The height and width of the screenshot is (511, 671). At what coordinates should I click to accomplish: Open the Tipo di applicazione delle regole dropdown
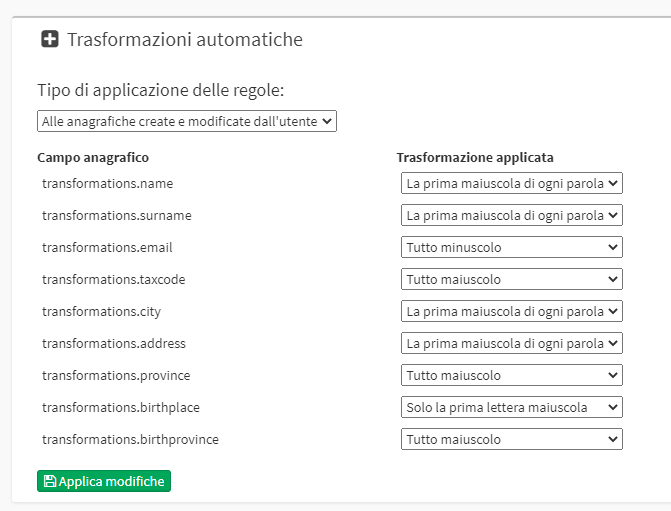(x=187, y=121)
